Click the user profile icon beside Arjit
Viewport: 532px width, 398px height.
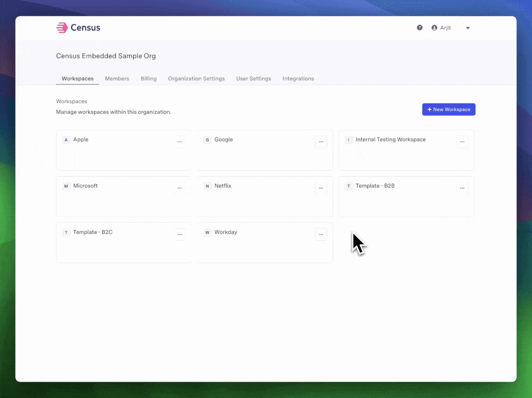[434, 28]
